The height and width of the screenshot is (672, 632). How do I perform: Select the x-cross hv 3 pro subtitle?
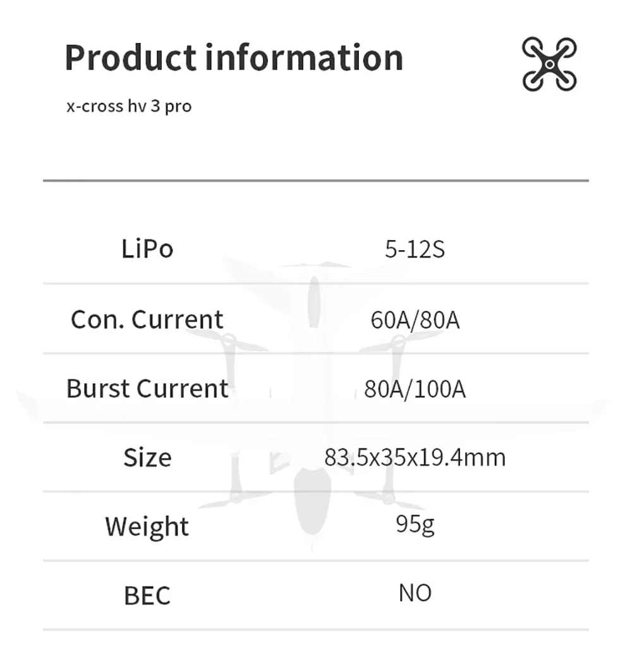[129, 106]
